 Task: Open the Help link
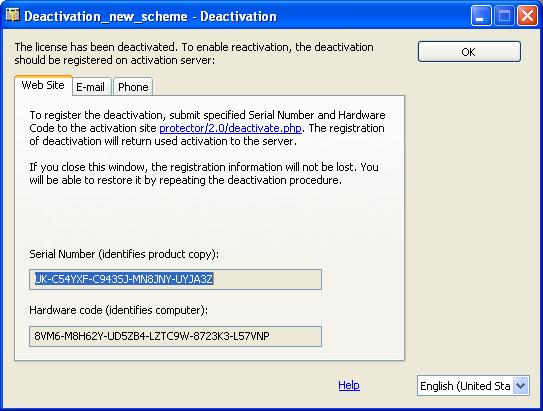pos(349,385)
